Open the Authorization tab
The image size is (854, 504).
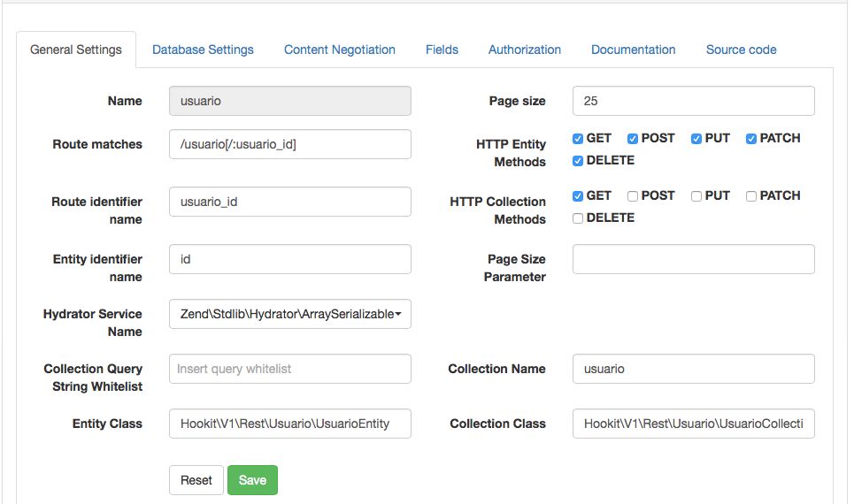[524, 50]
